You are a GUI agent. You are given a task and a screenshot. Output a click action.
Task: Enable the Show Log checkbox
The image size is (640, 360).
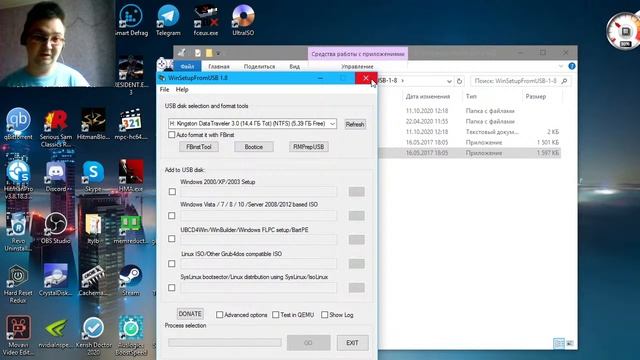324,315
